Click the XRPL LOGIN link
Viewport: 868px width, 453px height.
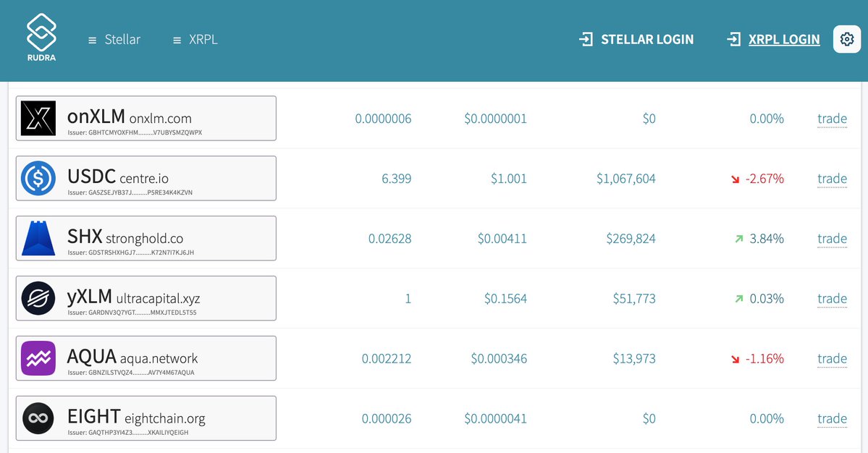(x=774, y=40)
